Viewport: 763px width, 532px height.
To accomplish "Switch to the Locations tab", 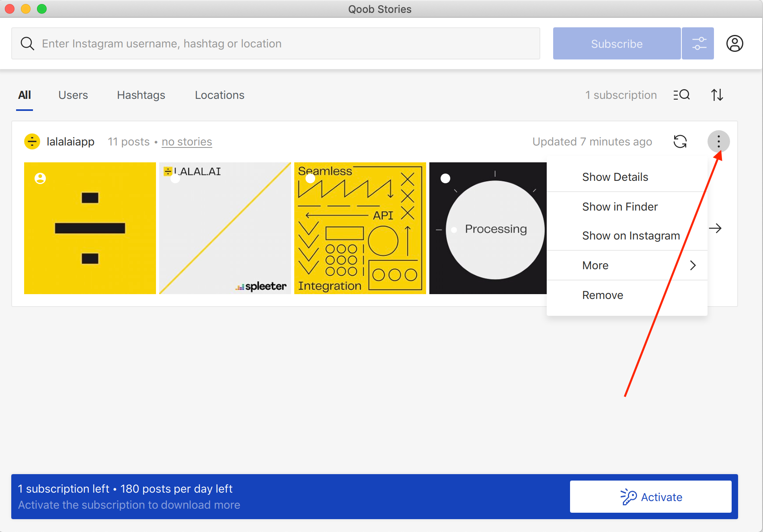I will pos(219,95).
